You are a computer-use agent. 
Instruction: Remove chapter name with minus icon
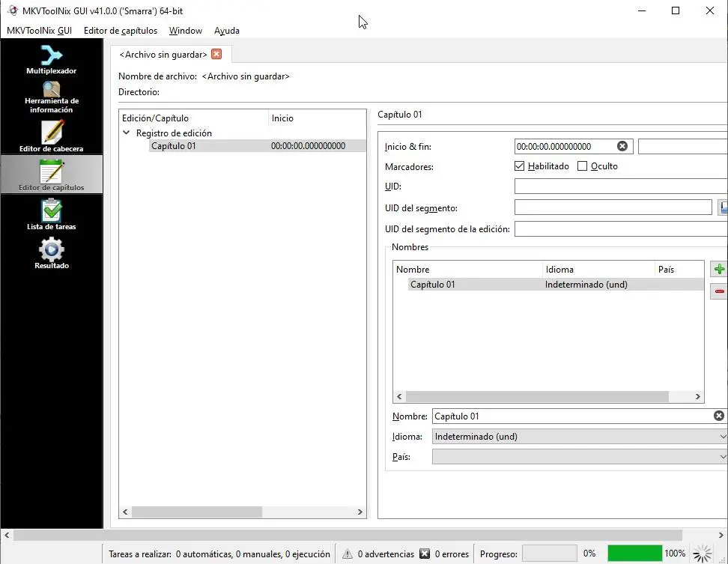click(x=719, y=291)
